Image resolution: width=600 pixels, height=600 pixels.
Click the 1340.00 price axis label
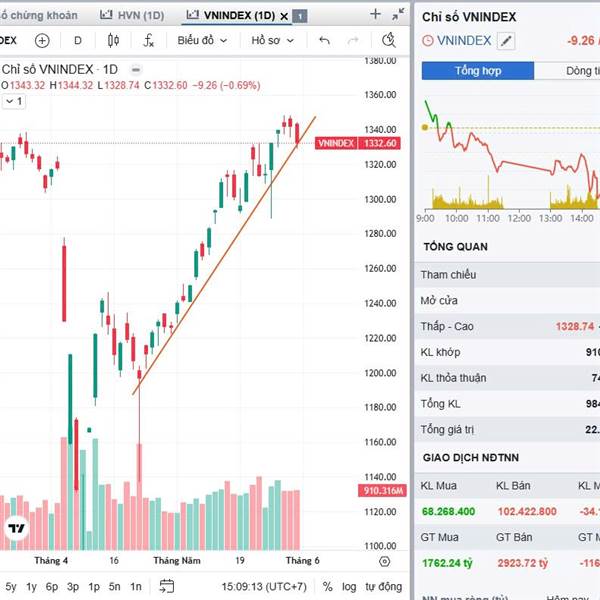(x=380, y=130)
